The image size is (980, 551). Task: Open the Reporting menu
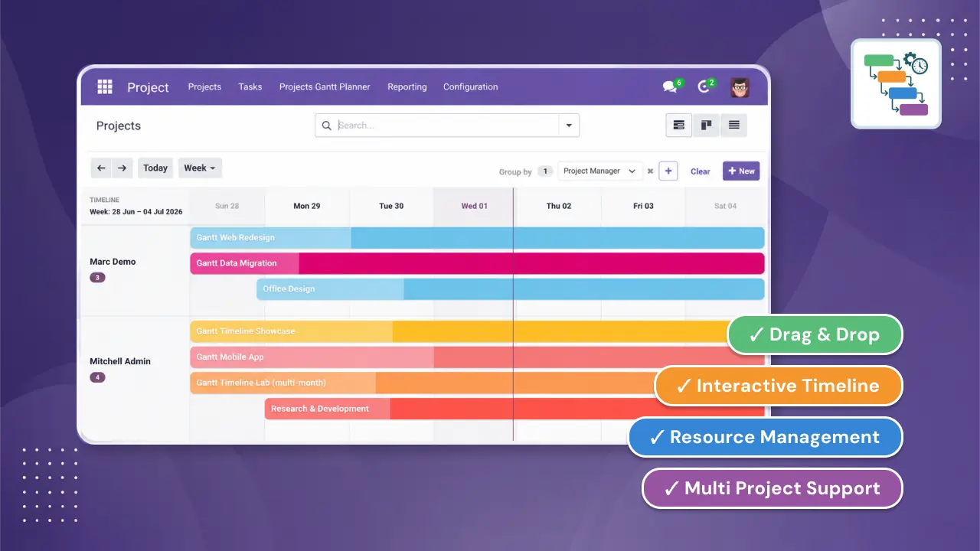[x=407, y=86]
